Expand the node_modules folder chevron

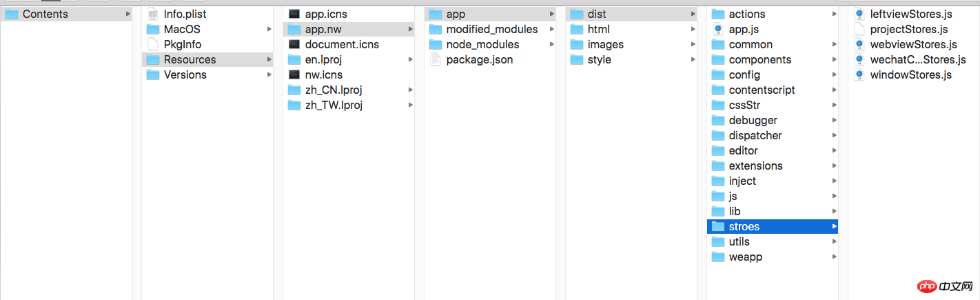[x=551, y=44]
